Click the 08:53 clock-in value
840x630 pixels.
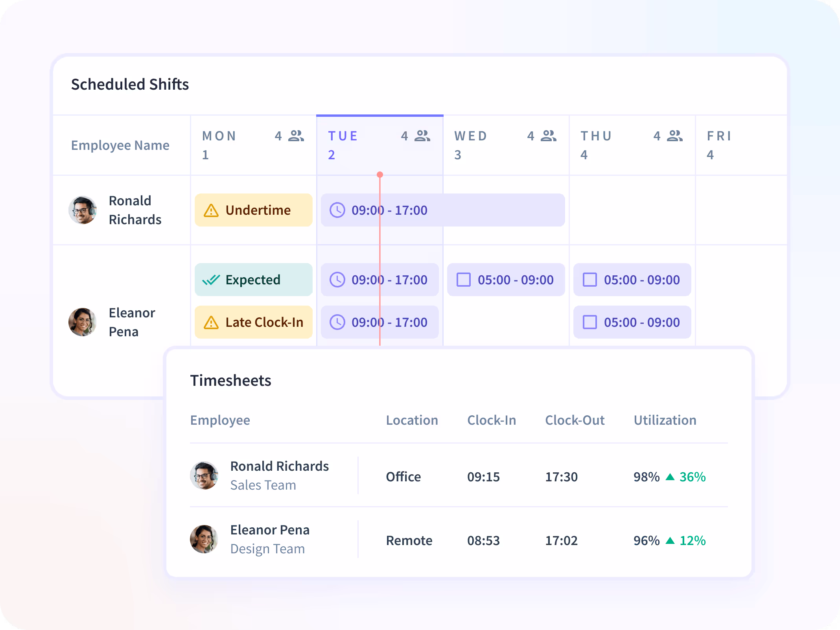click(483, 540)
